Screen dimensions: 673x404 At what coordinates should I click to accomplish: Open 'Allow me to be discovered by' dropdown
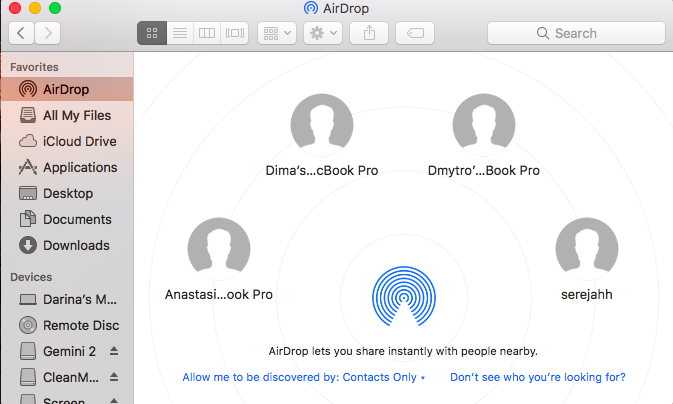point(303,377)
